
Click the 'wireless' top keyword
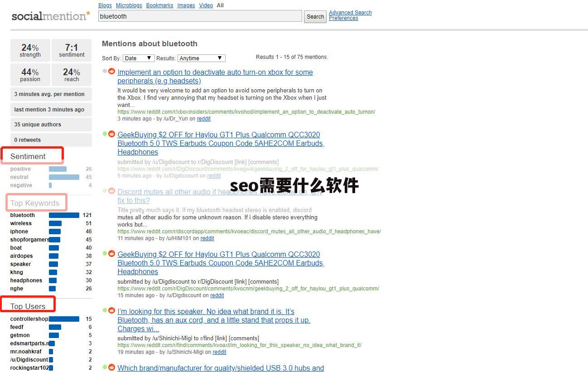(21, 223)
